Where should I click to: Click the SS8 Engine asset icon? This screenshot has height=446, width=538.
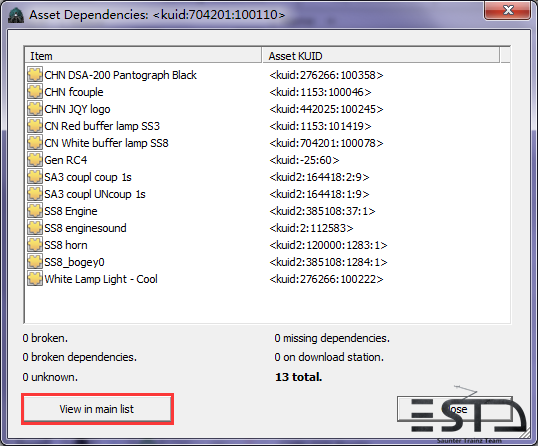(35, 211)
